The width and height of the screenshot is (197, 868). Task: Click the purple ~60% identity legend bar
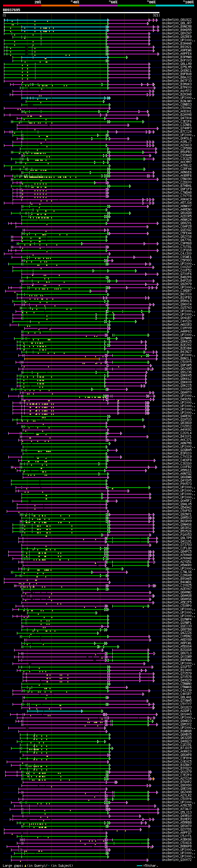click(x=98, y=6)
